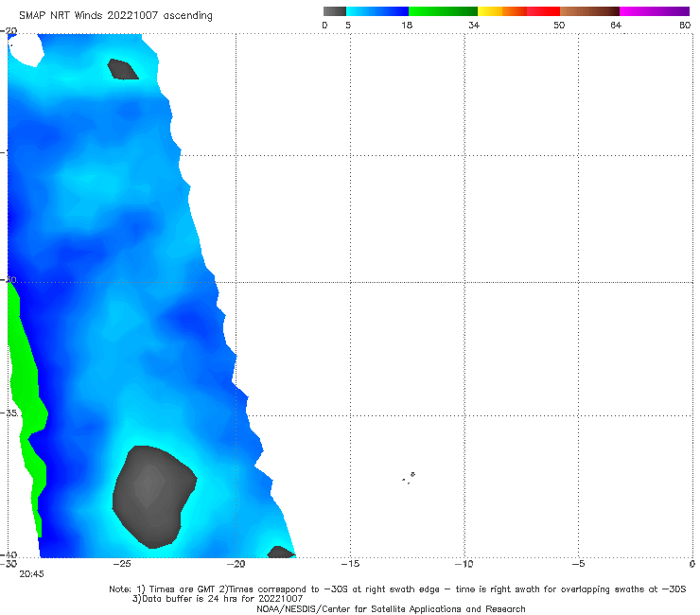Click the note line starting "Note: 1) Times are GMT"
700x615 pixels.
coord(397,589)
